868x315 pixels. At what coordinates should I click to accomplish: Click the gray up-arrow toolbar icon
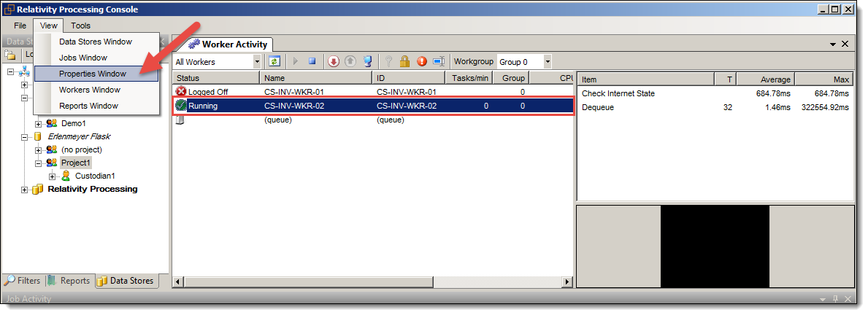[350, 61]
